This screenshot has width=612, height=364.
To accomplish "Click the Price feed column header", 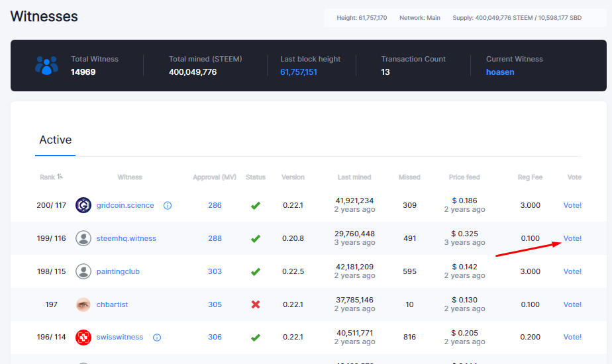I will point(464,177).
